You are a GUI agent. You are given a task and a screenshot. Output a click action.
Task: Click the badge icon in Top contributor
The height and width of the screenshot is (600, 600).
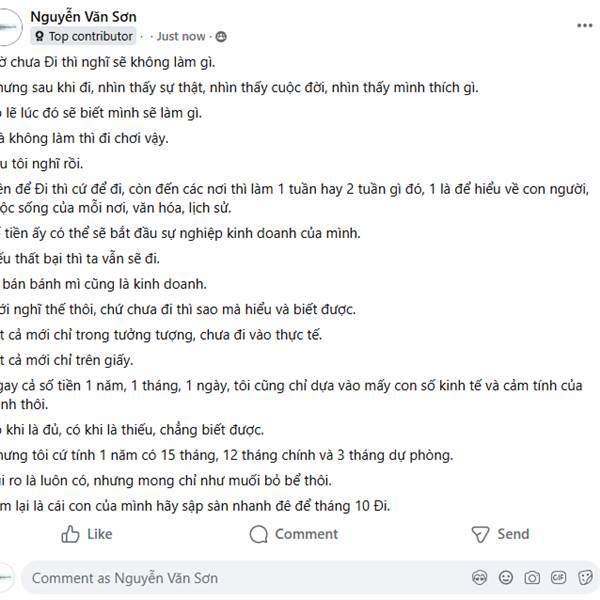[x=39, y=36]
